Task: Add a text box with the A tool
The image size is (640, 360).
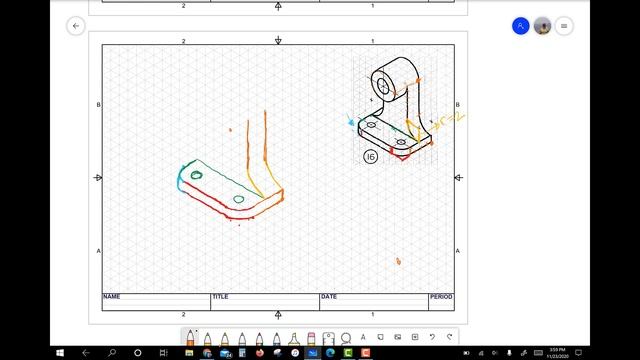Action: (x=363, y=337)
